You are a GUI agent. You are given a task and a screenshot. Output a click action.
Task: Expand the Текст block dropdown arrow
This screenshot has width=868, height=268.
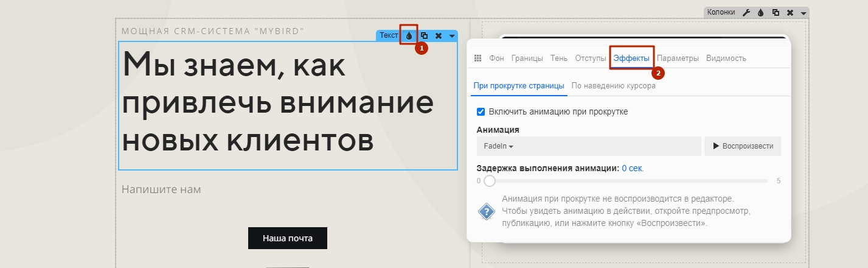pyautogui.click(x=452, y=37)
